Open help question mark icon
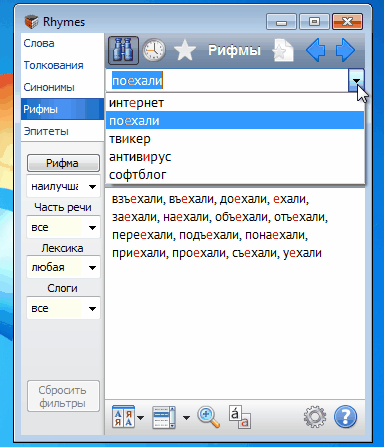This screenshot has height=447, width=384. click(x=345, y=416)
